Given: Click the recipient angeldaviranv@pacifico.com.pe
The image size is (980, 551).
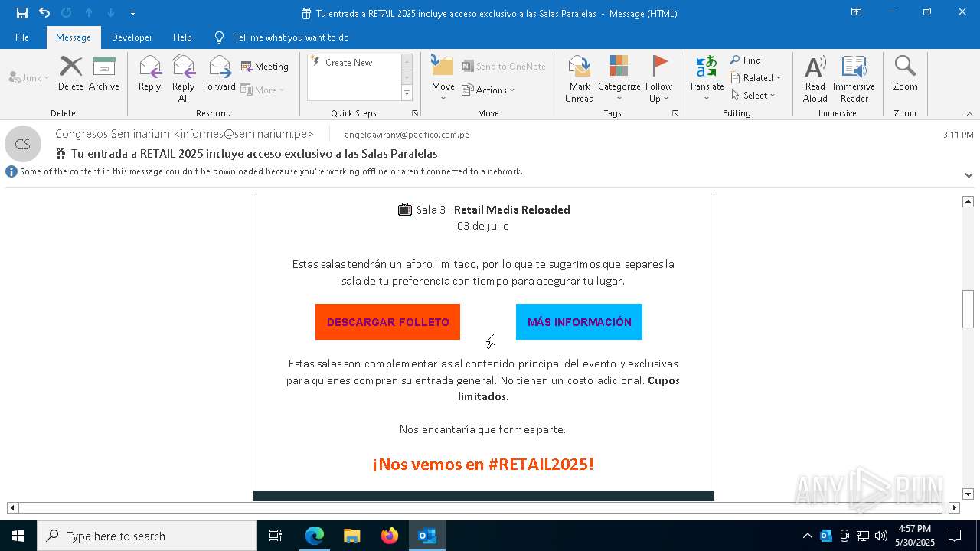Looking at the screenshot, I should (x=407, y=135).
